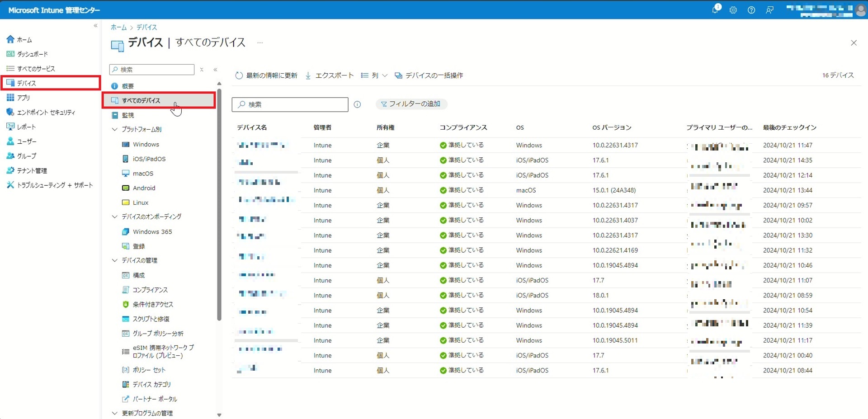Screen dimensions: 868x419
Task: Click エクスポート button
Action: 330,75
